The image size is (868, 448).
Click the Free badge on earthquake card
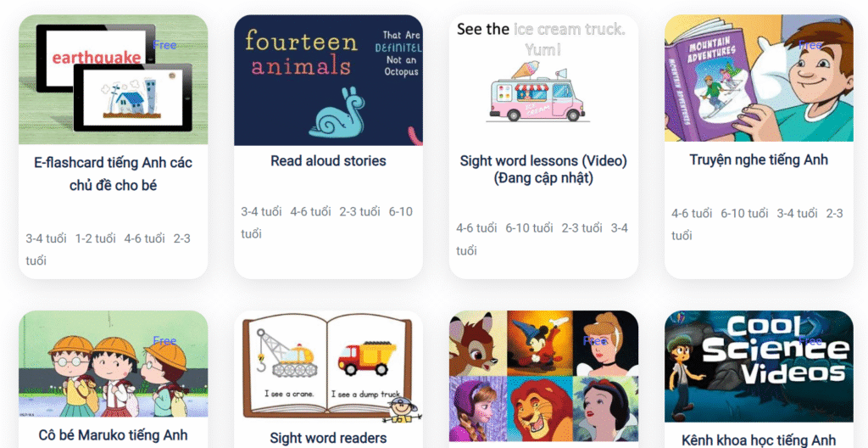pyautogui.click(x=164, y=45)
